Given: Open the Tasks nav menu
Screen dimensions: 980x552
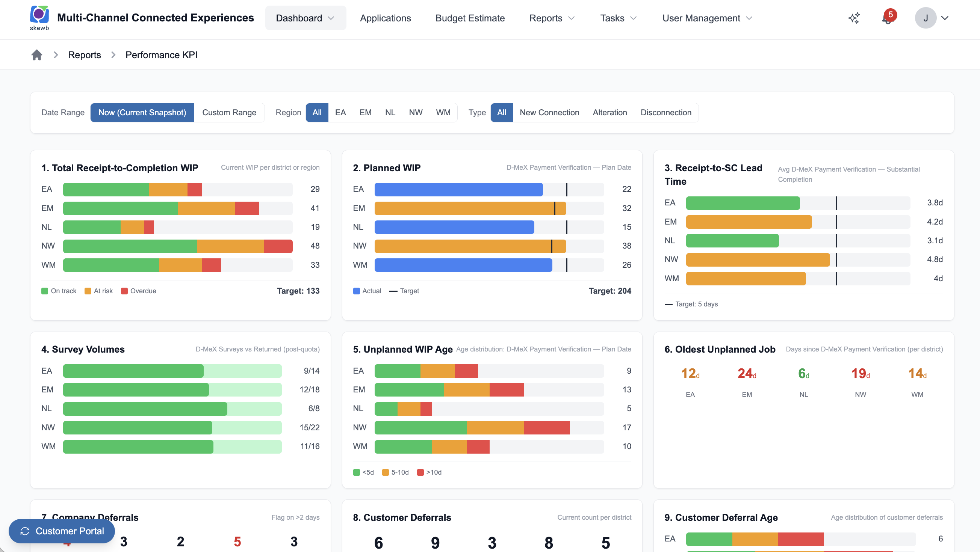Looking at the screenshot, I should coord(618,18).
